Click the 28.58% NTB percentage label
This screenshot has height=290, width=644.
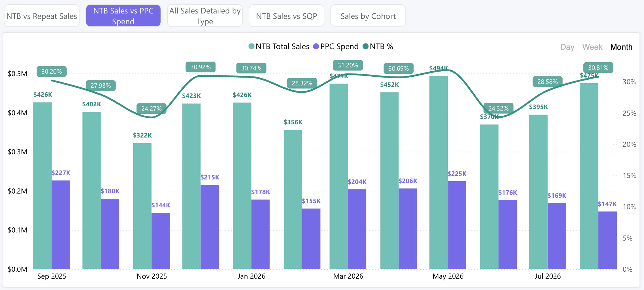click(x=548, y=82)
